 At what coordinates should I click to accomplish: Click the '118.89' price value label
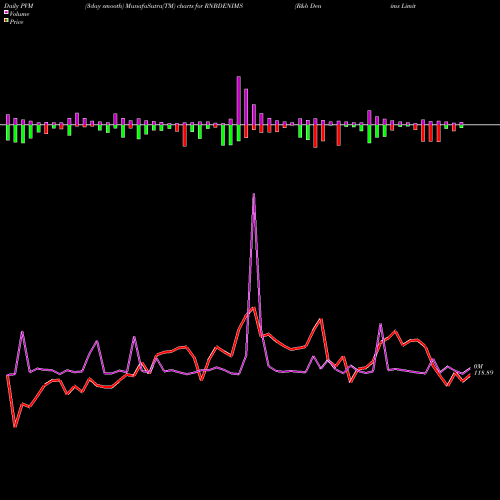[x=483, y=373]
